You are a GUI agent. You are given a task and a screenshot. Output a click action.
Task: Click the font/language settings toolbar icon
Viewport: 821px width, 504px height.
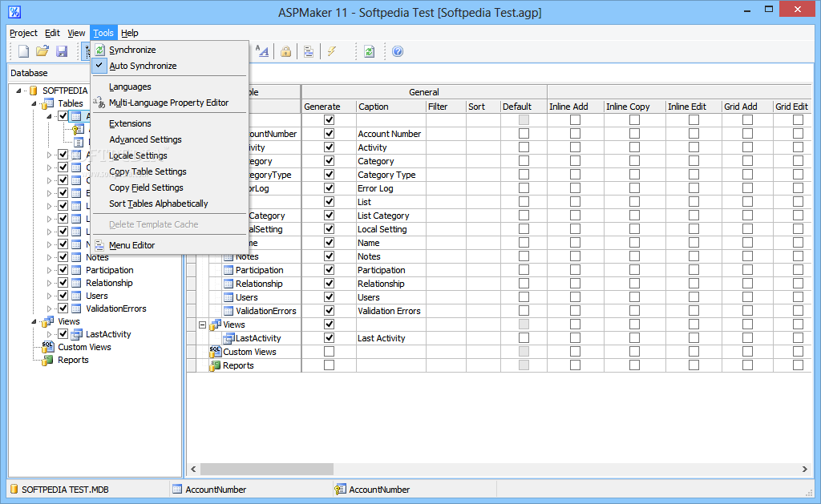tap(262, 51)
